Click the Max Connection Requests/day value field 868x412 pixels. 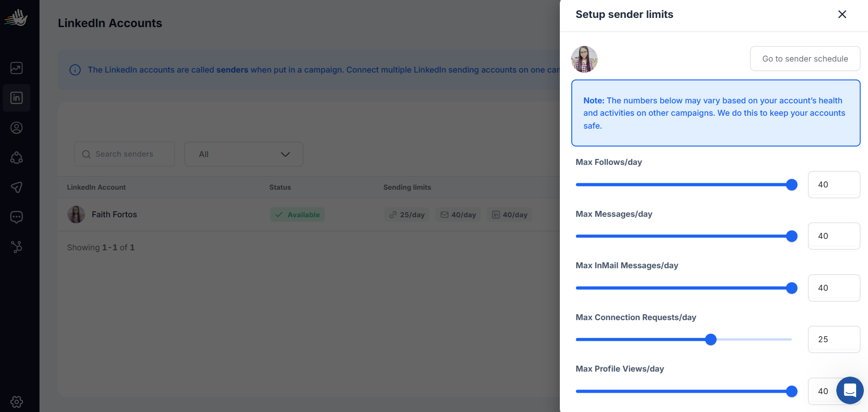[x=834, y=339]
